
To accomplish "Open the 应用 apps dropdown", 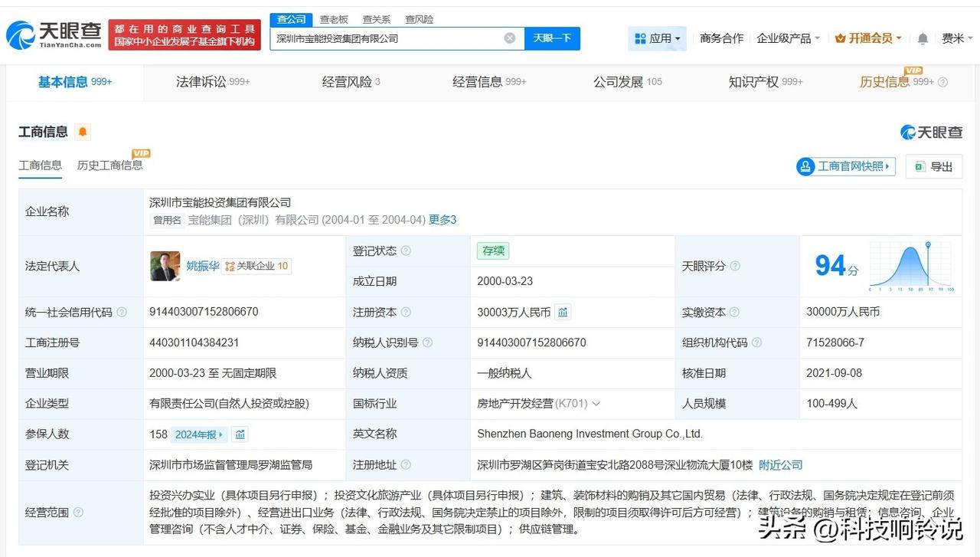I will 657,38.
